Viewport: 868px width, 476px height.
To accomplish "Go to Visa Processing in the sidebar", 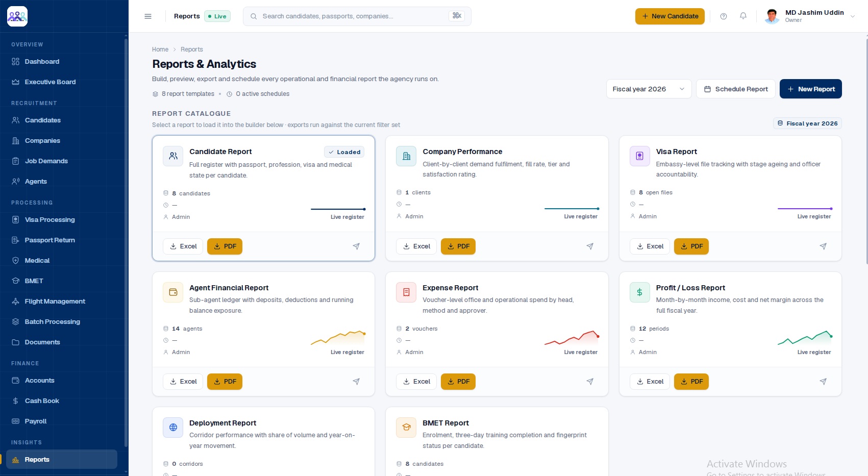I will pyautogui.click(x=61, y=220).
